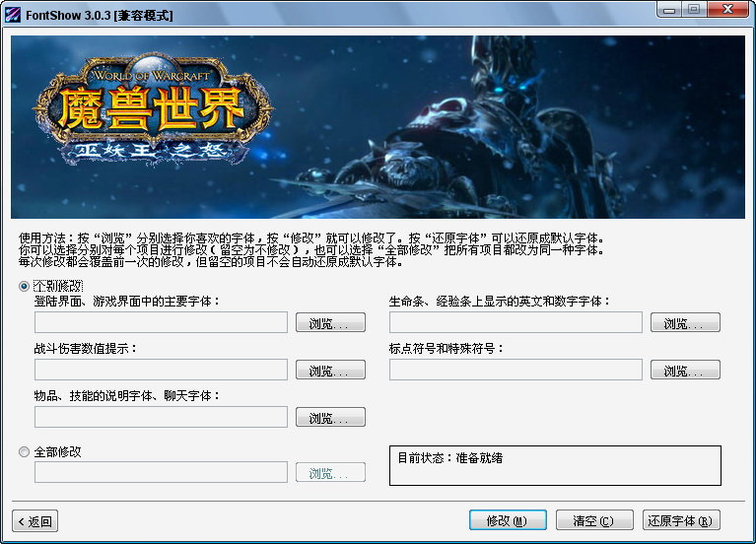Click the World of Warcraft banner image
This screenshot has width=756, height=544.
(x=378, y=127)
